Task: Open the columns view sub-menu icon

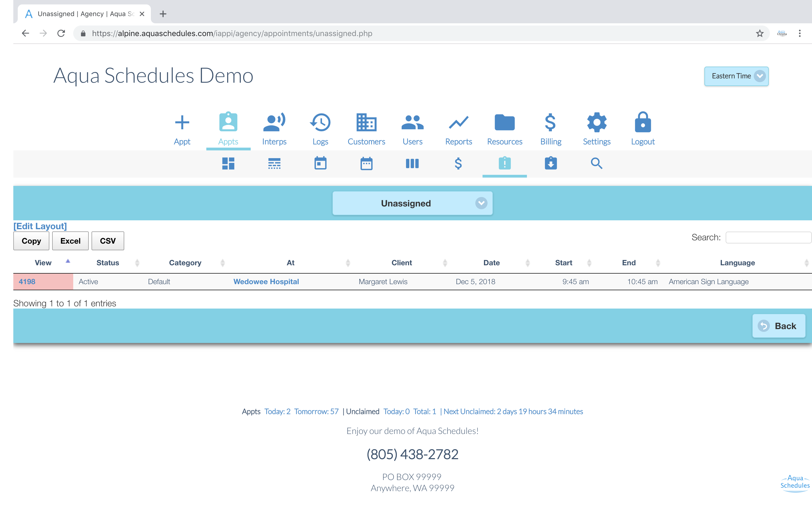Action: click(x=412, y=164)
